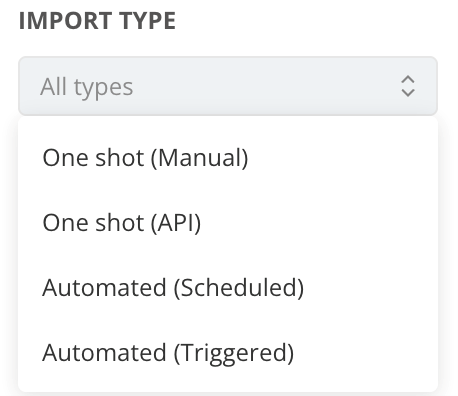This screenshot has height=396, width=458.
Task: Pick the scheduled automated import type
Action: (x=228, y=288)
